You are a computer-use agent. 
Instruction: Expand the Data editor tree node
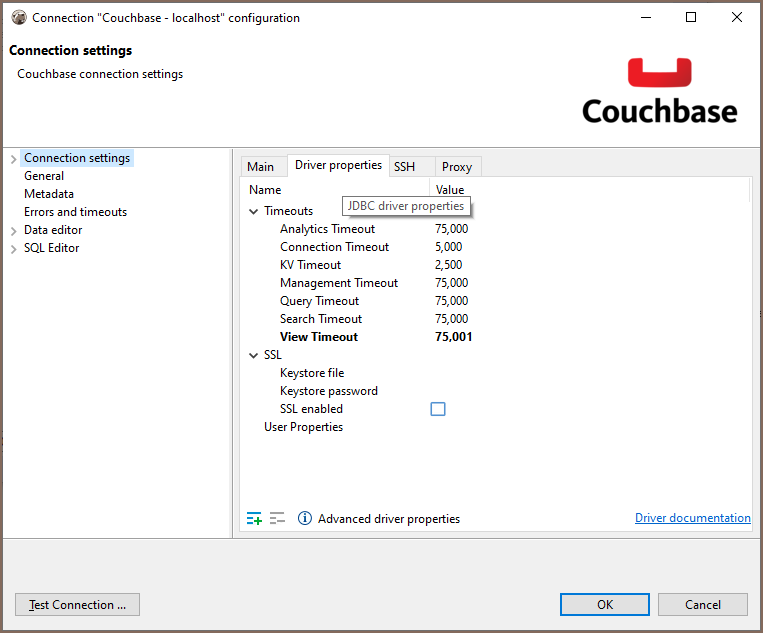click(x=13, y=231)
